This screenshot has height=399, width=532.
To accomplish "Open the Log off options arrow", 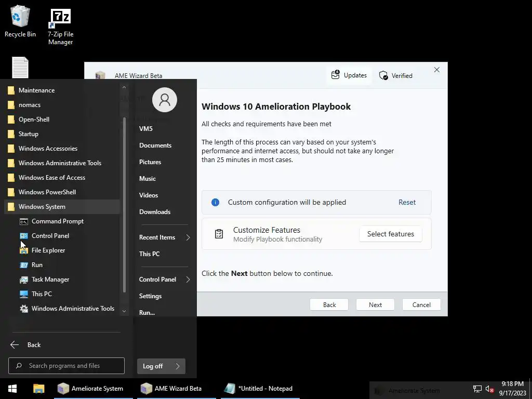I will [x=178, y=366].
